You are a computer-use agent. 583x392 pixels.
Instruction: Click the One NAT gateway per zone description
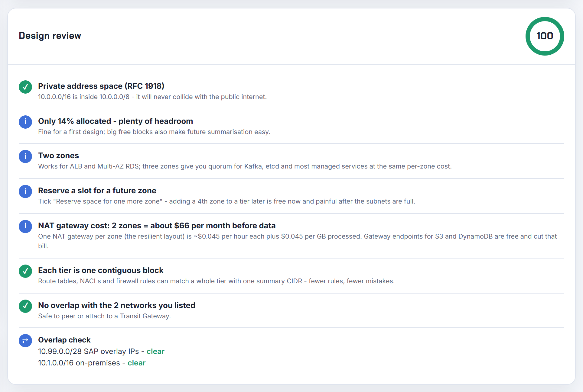click(298, 241)
